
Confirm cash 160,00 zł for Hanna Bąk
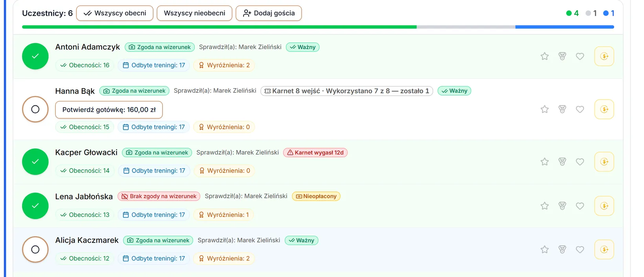click(109, 110)
